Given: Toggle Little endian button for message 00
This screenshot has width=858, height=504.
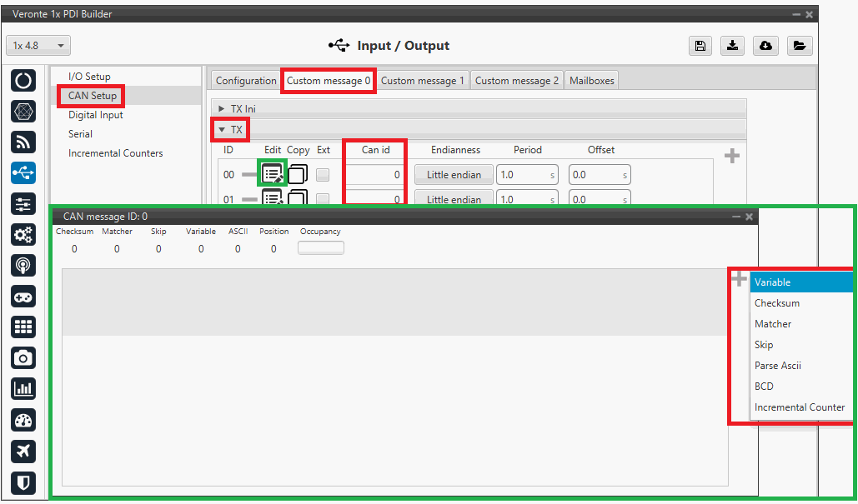Looking at the screenshot, I should (x=454, y=175).
